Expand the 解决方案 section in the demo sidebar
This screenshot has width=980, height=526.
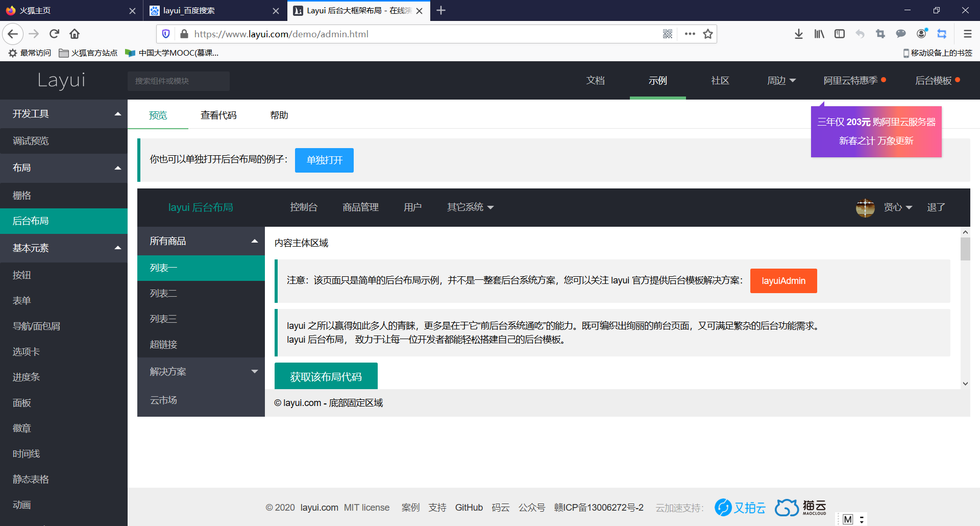201,371
